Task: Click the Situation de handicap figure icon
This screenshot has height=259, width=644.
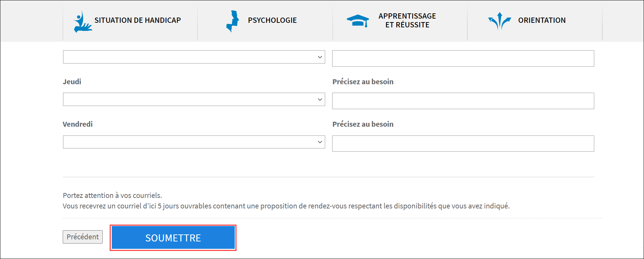Action: 83,21
